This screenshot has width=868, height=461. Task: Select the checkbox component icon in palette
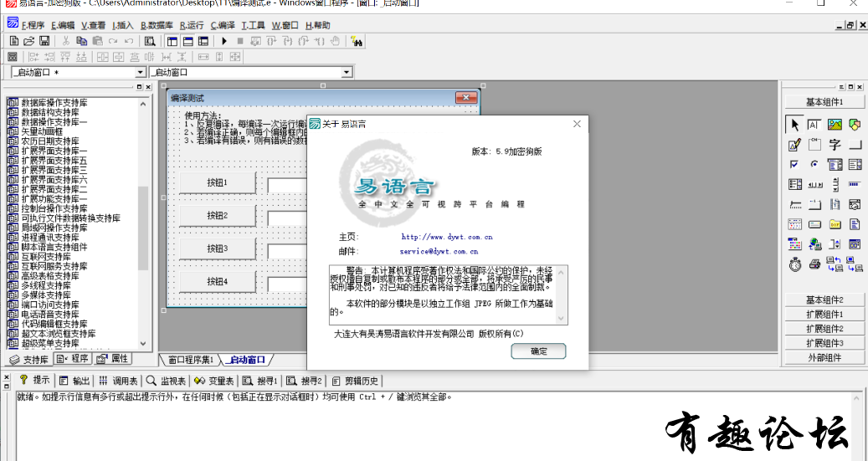(x=795, y=164)
